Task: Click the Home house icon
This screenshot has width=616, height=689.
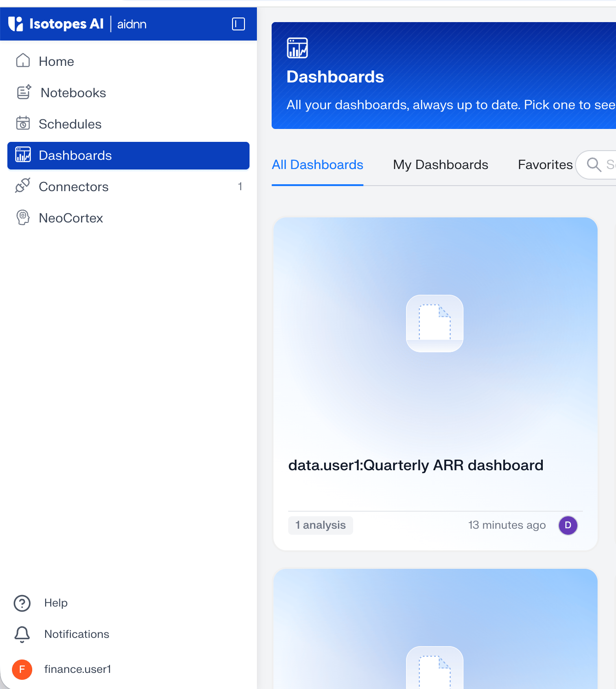Action: point(23,61)
